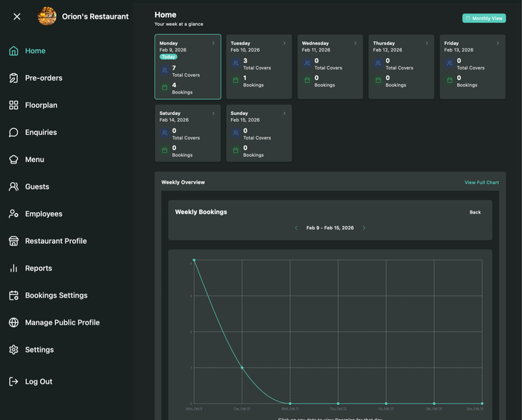
Task: Open the Sunday Feb 15 card chevron
Action: 284,113
